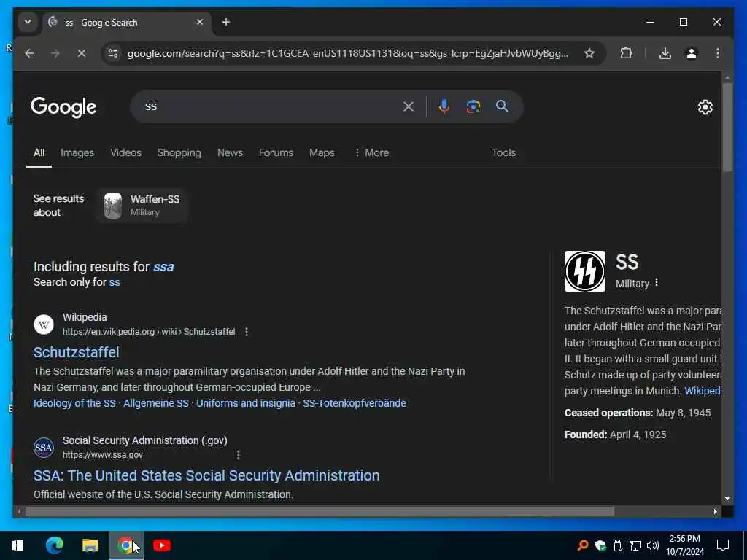Start a search by voice microphone
Viewport: 747px width, 560px height.
[444, 106]
